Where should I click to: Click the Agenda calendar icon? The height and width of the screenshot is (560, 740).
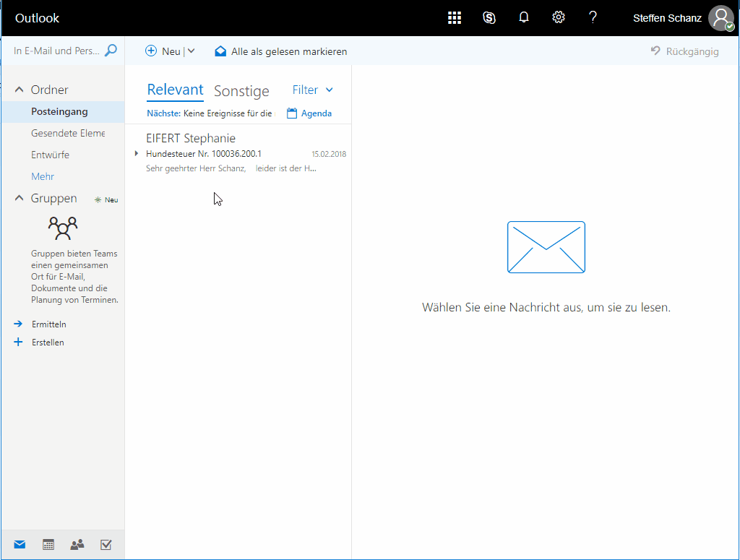point(292,113)
